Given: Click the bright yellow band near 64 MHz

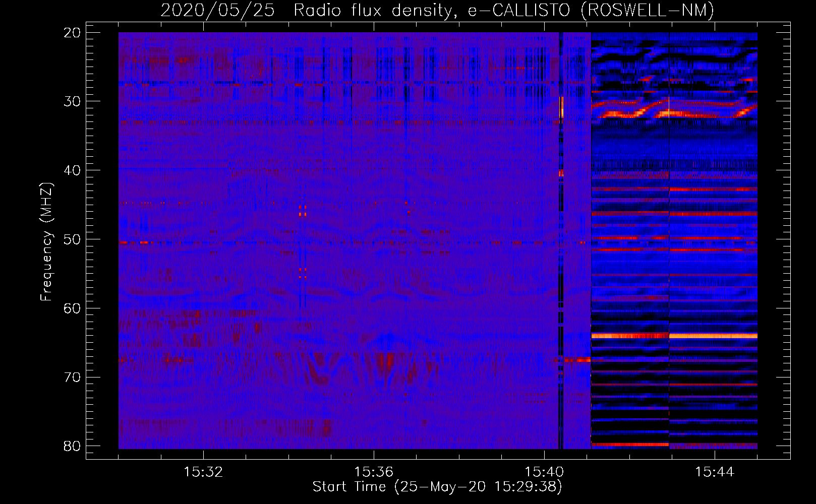Looking at the screenshot, I should [674, 336].
